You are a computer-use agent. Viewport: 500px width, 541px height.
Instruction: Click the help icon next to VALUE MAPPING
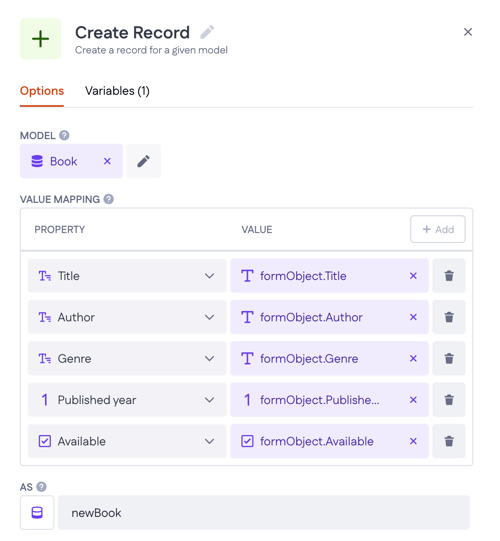point(109,199)
